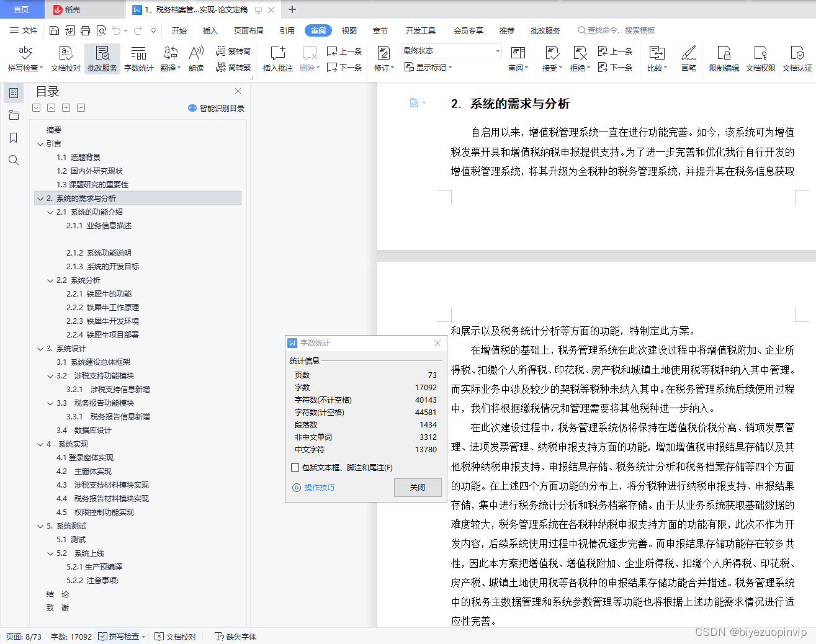Screen dimensions: 816x644
Task: Click 插入批注 to add comment
Action: [277, 59]
